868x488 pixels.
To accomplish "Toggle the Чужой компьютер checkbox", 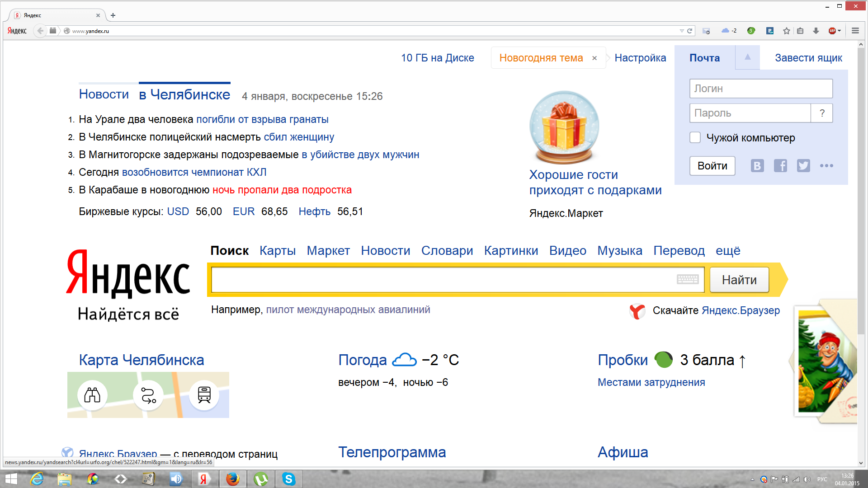I will tap(695, 138).
